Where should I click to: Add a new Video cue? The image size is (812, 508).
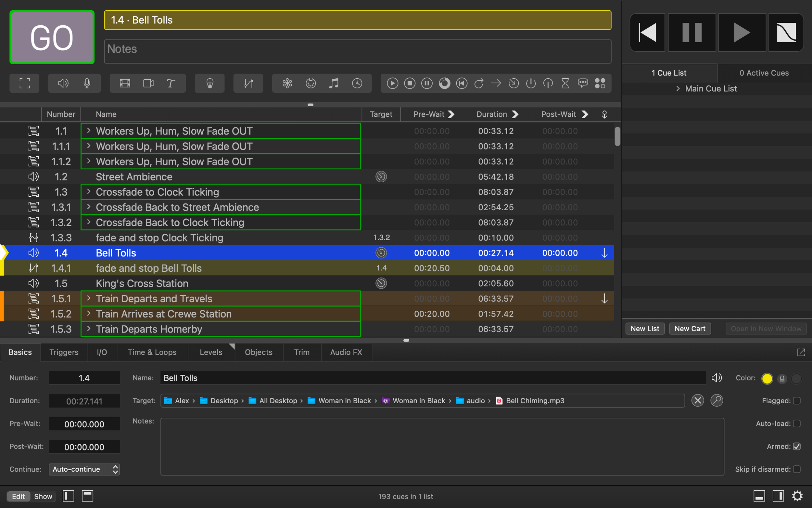point(124,83)
